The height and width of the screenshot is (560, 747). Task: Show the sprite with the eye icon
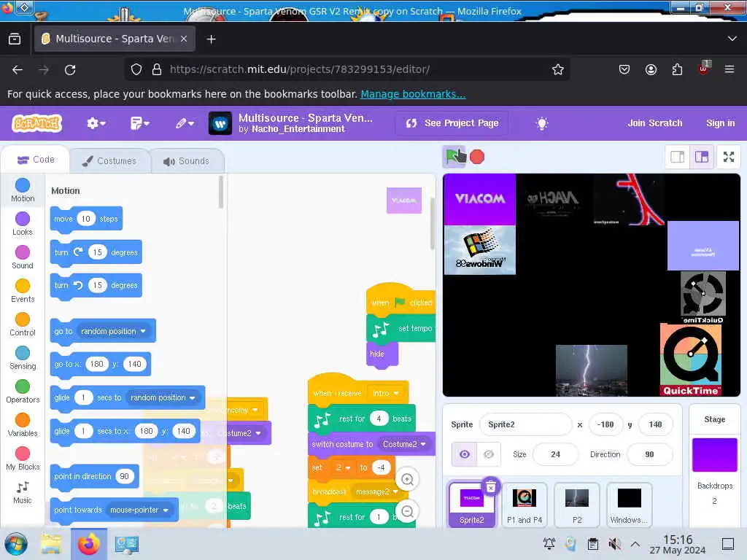click(x=464, y=454)
